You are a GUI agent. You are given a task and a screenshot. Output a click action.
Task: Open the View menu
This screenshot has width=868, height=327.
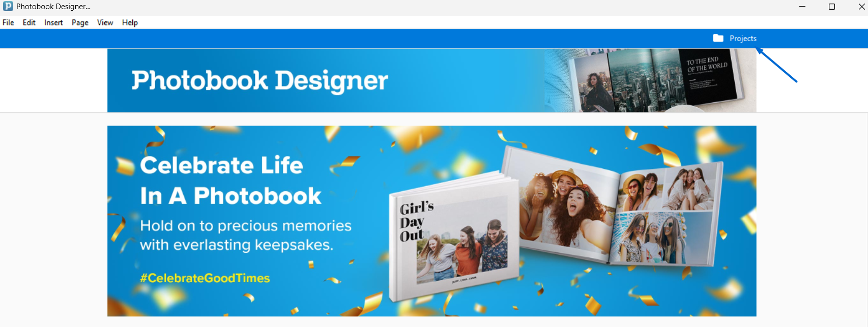[x=105, y=22]
